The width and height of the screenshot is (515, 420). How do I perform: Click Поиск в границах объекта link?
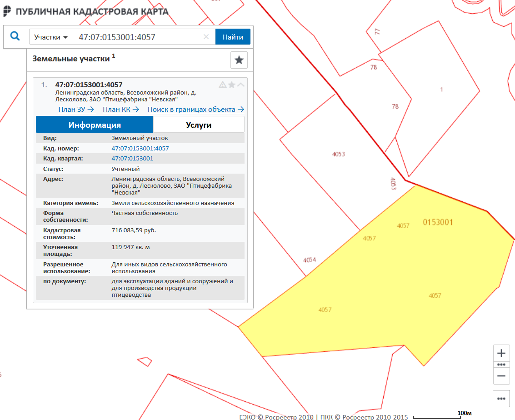196,110
